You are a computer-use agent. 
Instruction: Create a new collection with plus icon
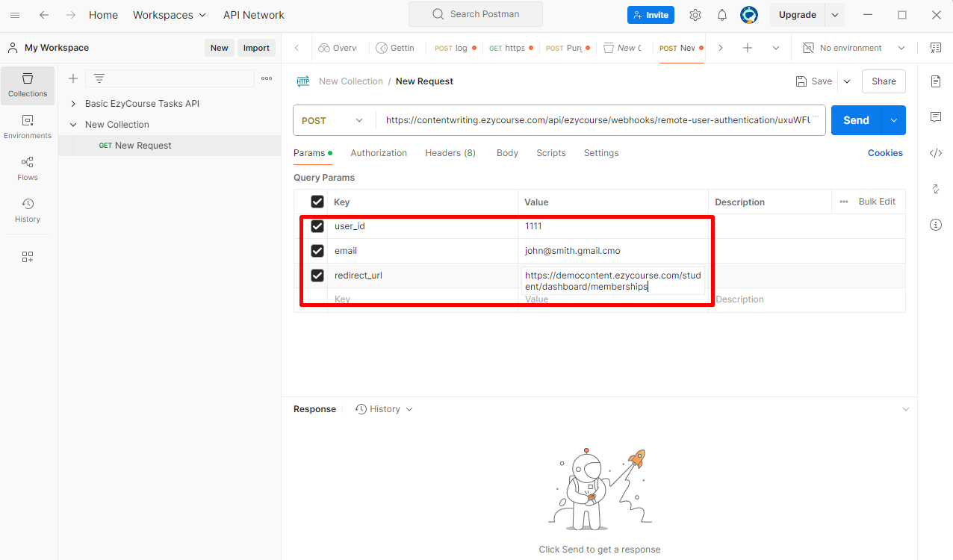73,78
